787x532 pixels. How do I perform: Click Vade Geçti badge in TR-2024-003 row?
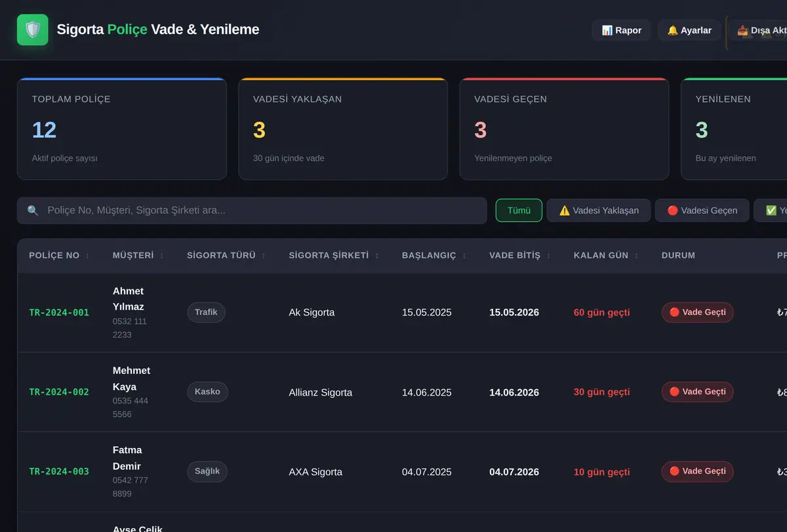(x=697, y=472)
